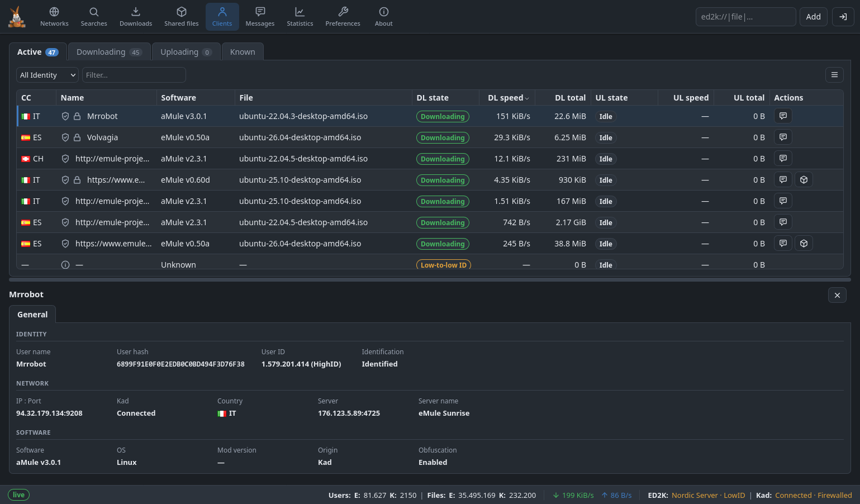The width and height of the screenshot is (860, 504).
Task: Click the login arrow button beside Add
Action: tap(843, 17)
